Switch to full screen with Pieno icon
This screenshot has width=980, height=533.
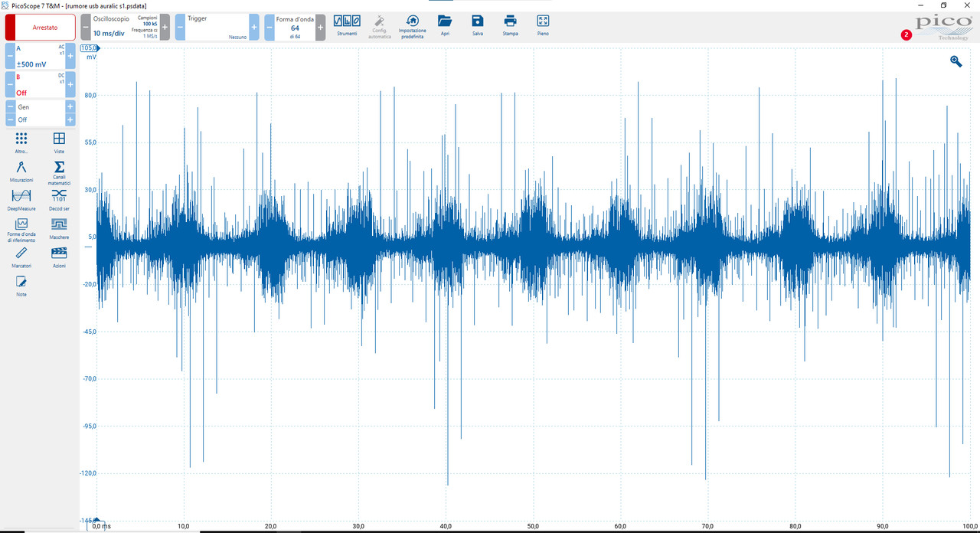coord(543,25)
